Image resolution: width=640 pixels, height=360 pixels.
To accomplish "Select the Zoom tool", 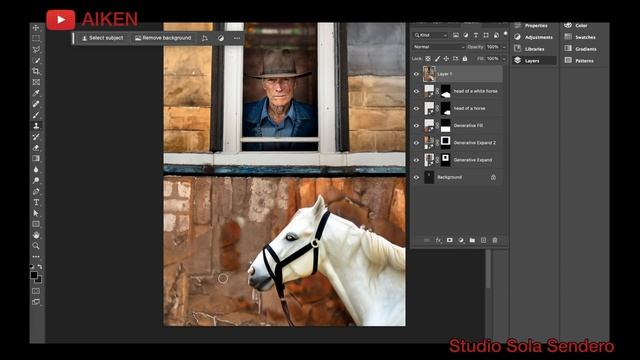I will 36,246.
